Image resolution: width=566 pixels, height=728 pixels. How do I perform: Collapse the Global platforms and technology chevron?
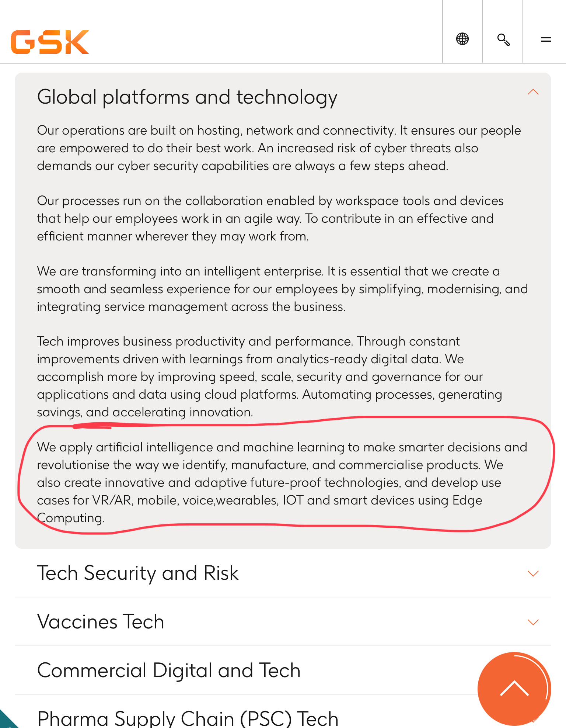pyautogui.click(x=533, y=92)
